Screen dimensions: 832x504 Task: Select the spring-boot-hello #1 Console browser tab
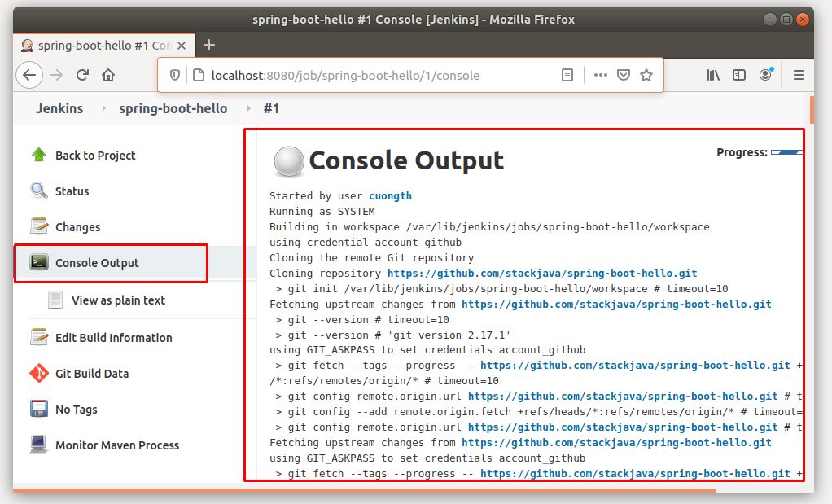[104, 46]
